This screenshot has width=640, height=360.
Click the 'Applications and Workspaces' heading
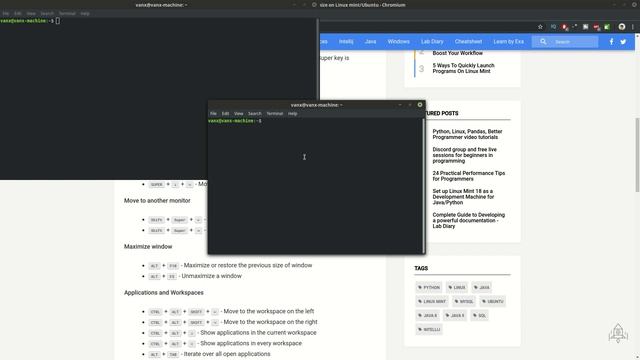click(164, 293)
